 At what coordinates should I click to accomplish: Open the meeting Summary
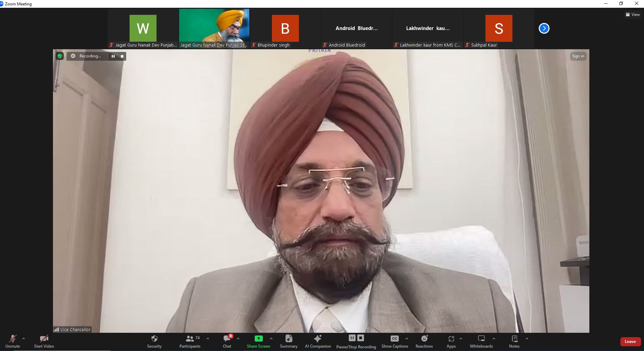[289, 341]
